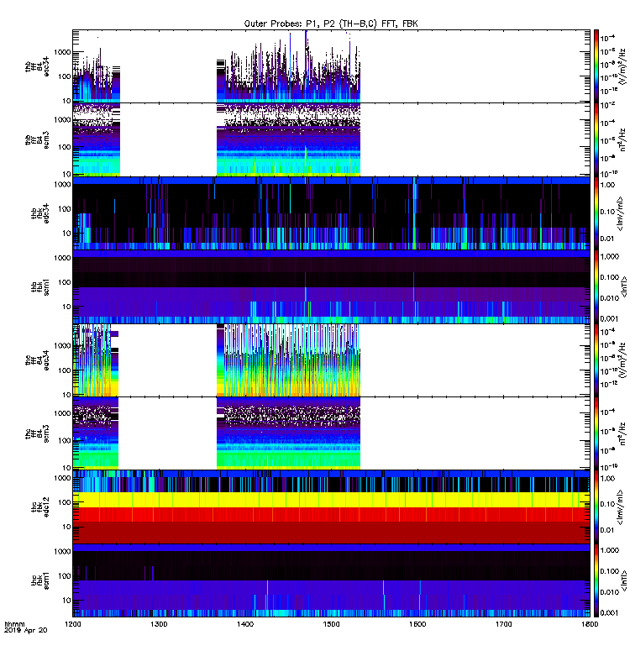
Task: Click the 1400 time axis label
Action: click(x=244, y=624)
